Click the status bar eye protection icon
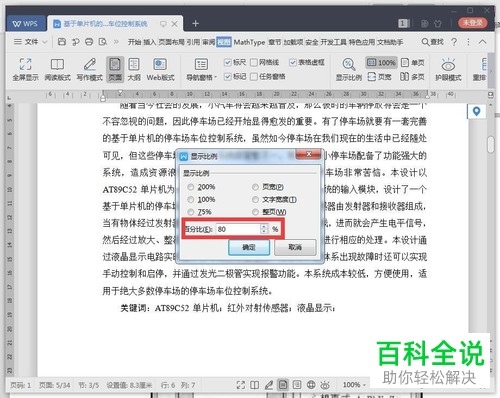 pyautogui.click(x=325, y=385)
